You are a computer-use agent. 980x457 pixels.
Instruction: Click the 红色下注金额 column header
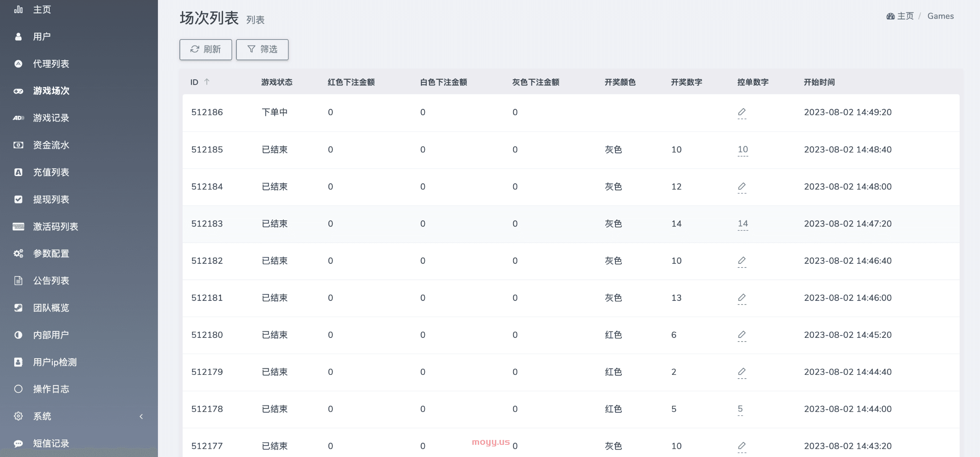coord(351,82)
